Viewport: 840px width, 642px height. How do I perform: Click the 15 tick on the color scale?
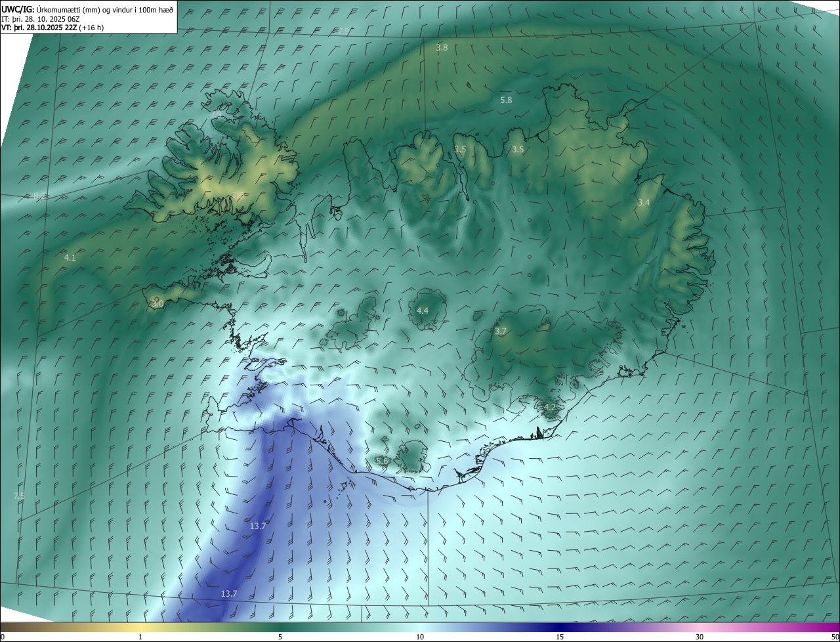pyautogui.click(x=560, y=637)
